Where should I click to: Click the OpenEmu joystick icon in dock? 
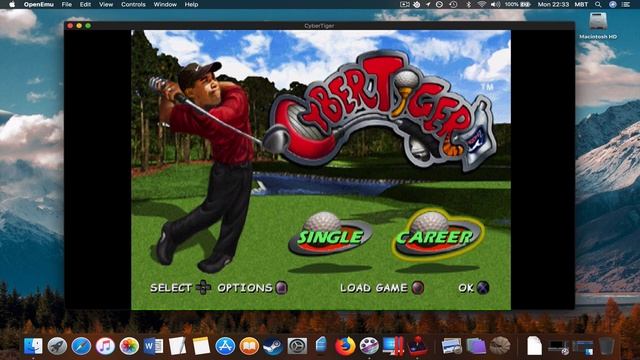coord(417,346)
